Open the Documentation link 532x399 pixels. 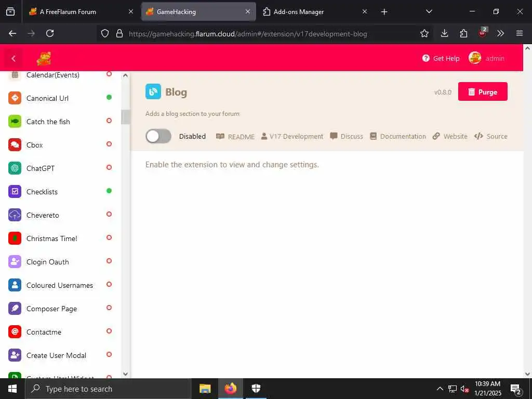(397, 137)
